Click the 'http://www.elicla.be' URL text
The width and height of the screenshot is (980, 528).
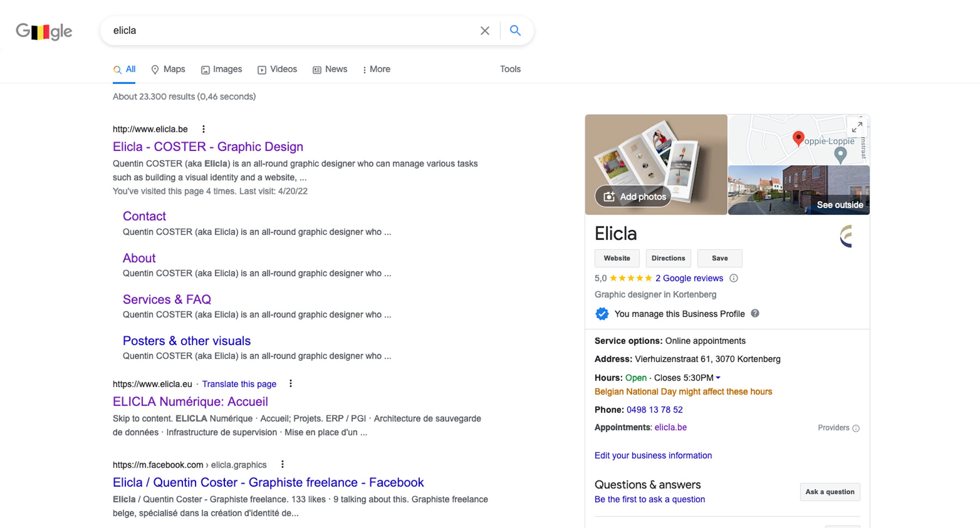[x=150, y=129]
